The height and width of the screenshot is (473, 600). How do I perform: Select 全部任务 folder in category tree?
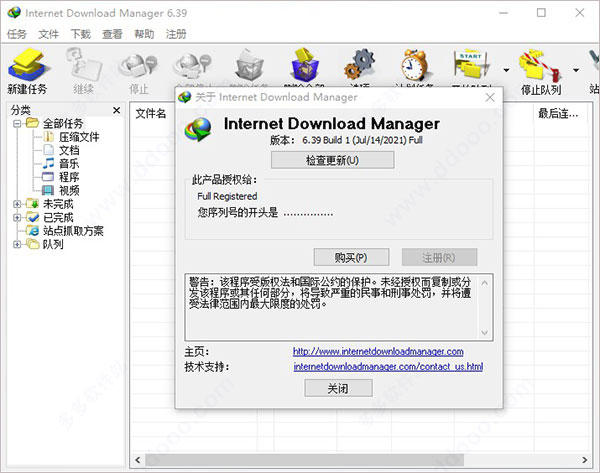click(63, 124)
